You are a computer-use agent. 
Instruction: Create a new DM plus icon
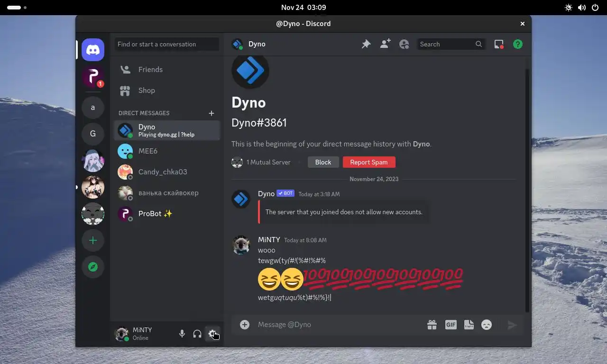[x=212, y=113]
